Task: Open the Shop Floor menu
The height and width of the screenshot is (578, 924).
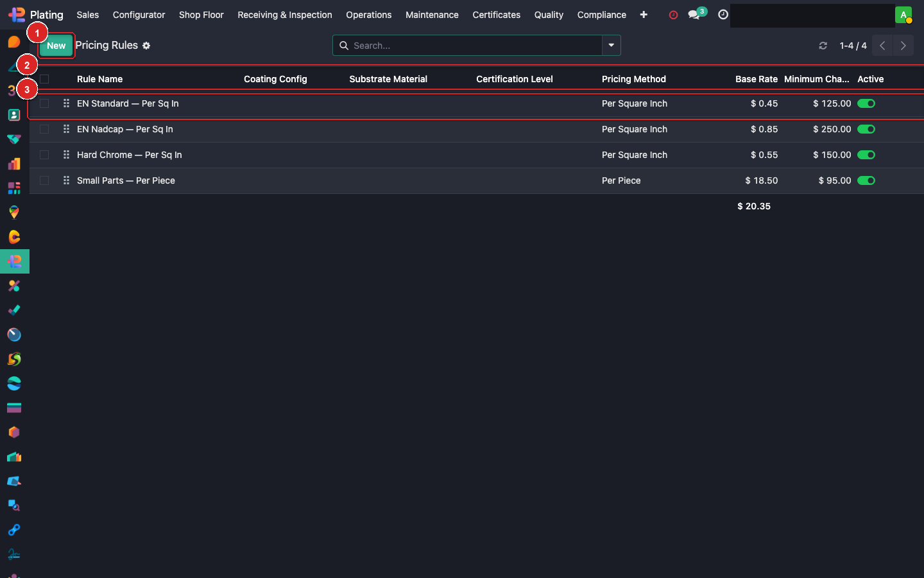Action: (201, 15)
